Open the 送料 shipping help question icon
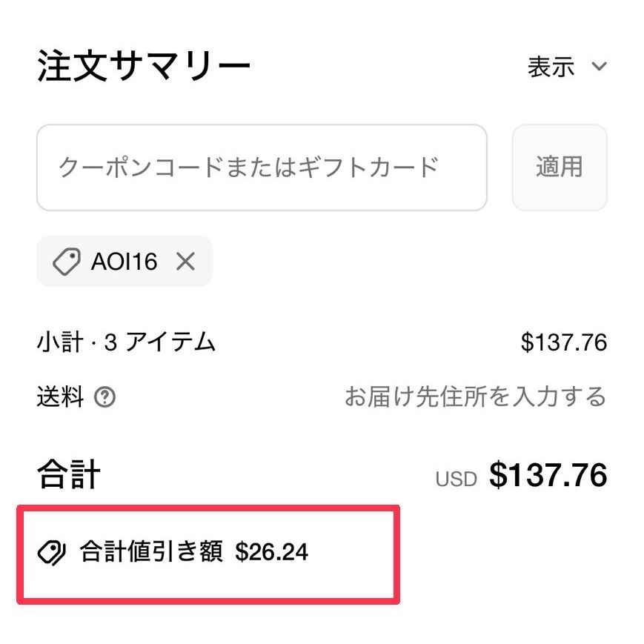 pos(104,397)
